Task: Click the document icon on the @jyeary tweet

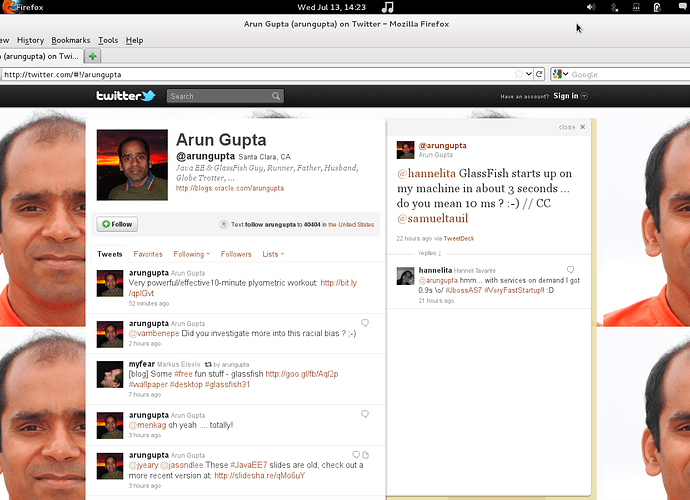Action: [366, 455]
